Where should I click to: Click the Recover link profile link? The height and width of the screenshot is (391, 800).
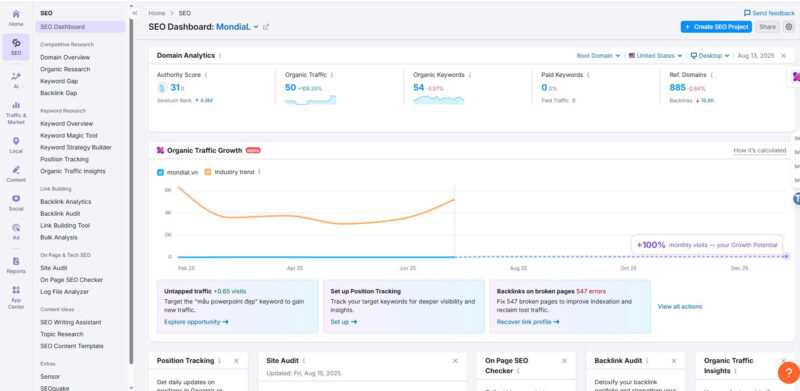(528, 322)
